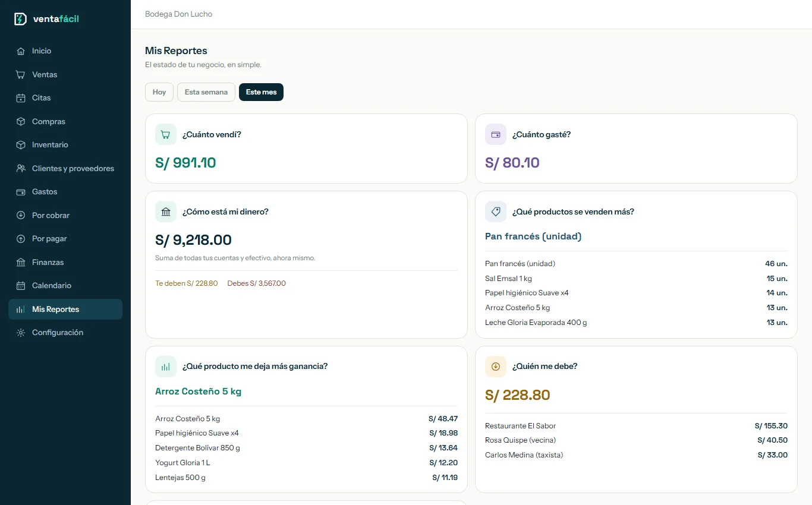
Task: Select the Este mes period filter
Action: pos(262,92)
